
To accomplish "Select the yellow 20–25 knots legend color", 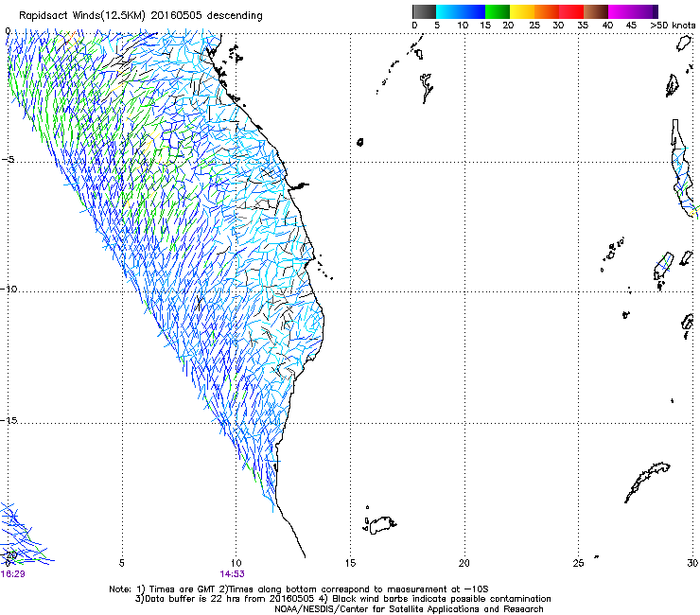I will pyautogui.click(x=522, y=11).
